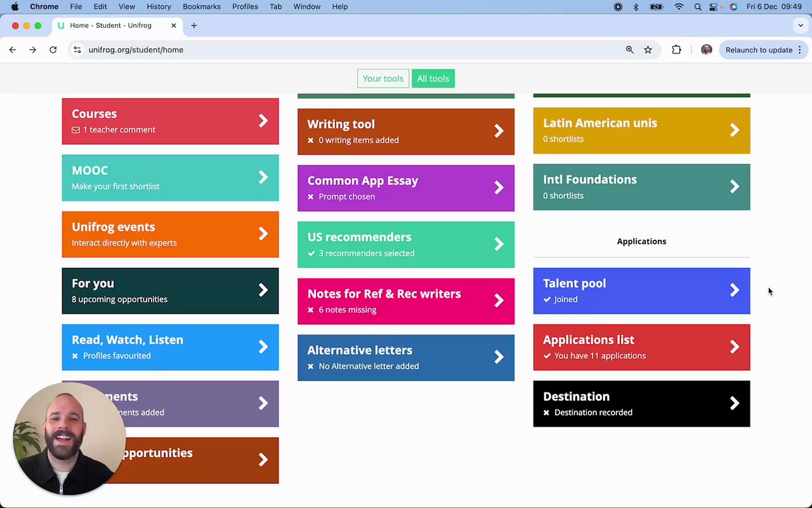
Task: Open the Talent pool title
Action: tap(574, 283)
